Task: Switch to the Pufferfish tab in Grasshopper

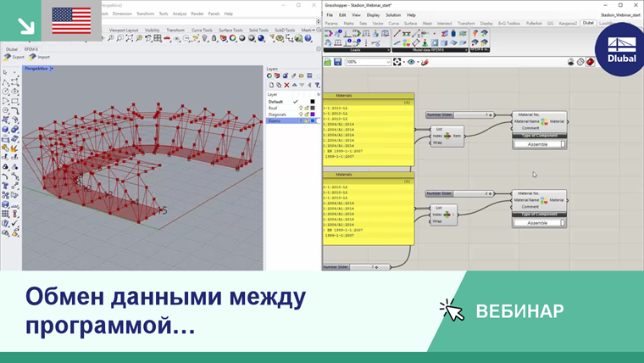Action: coord(534,24)
